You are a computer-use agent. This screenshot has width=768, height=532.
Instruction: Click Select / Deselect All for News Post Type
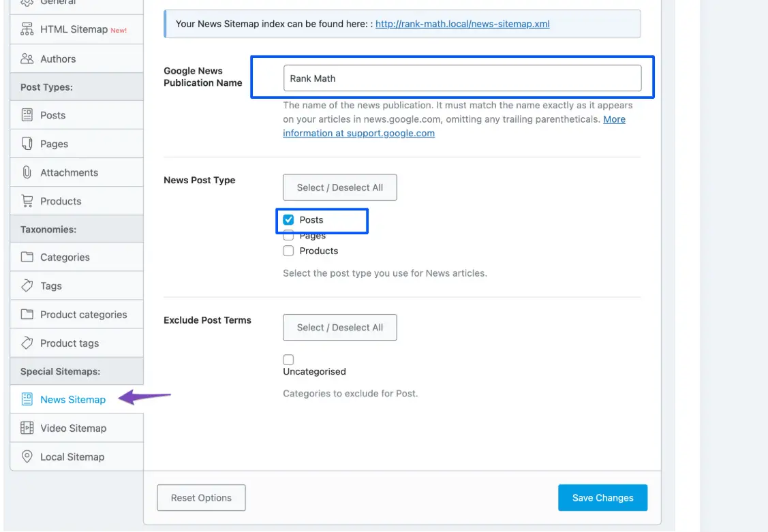coord(340,187)
